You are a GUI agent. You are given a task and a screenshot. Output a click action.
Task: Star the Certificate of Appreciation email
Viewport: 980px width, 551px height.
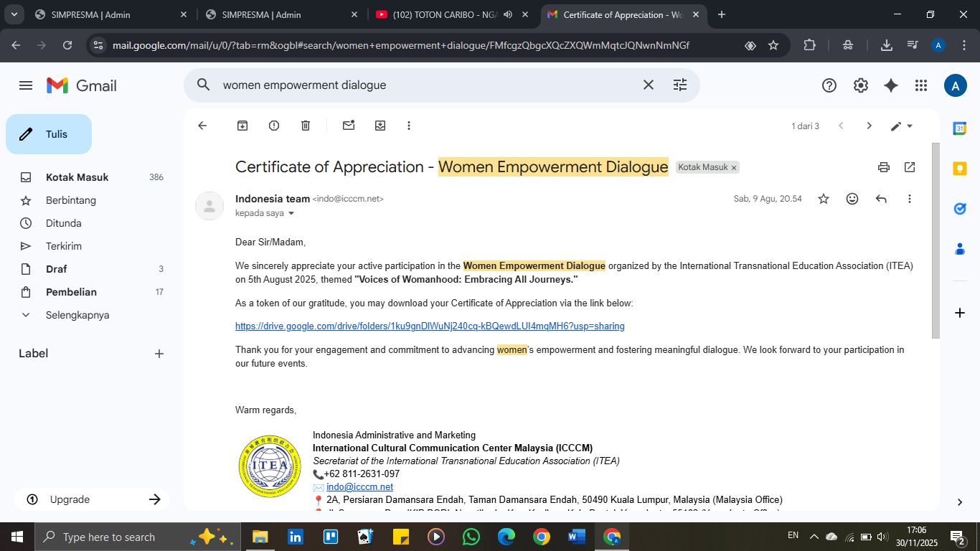824,199
